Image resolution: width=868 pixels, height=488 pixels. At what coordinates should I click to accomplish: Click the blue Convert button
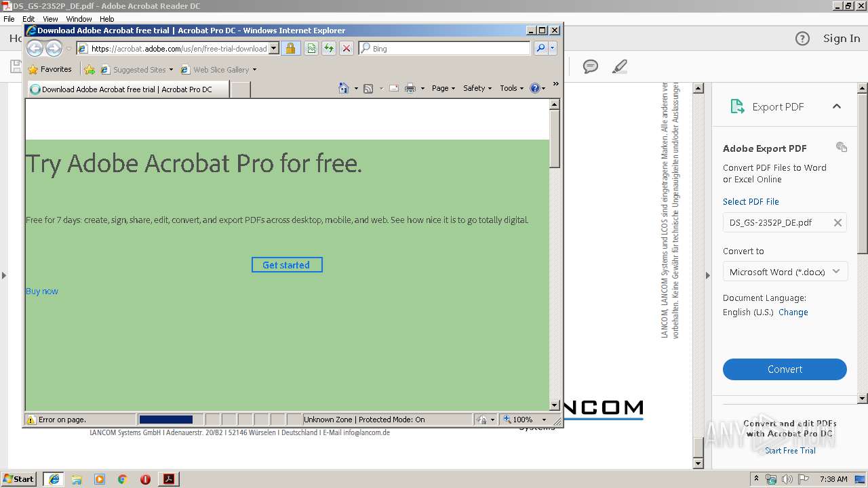coord(785,369)
